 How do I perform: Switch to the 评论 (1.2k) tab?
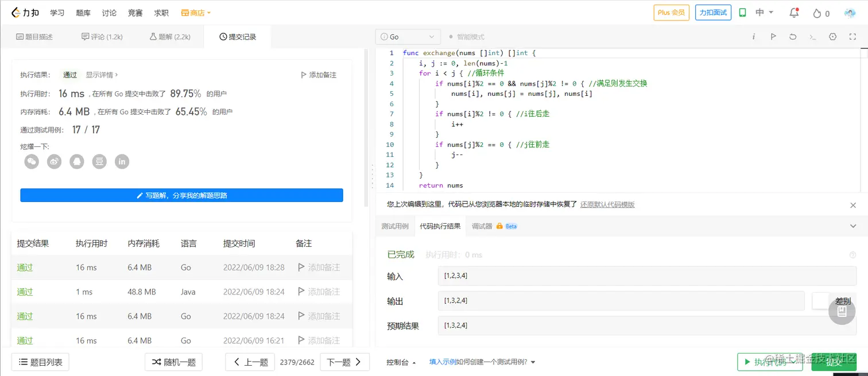[102, 37]
